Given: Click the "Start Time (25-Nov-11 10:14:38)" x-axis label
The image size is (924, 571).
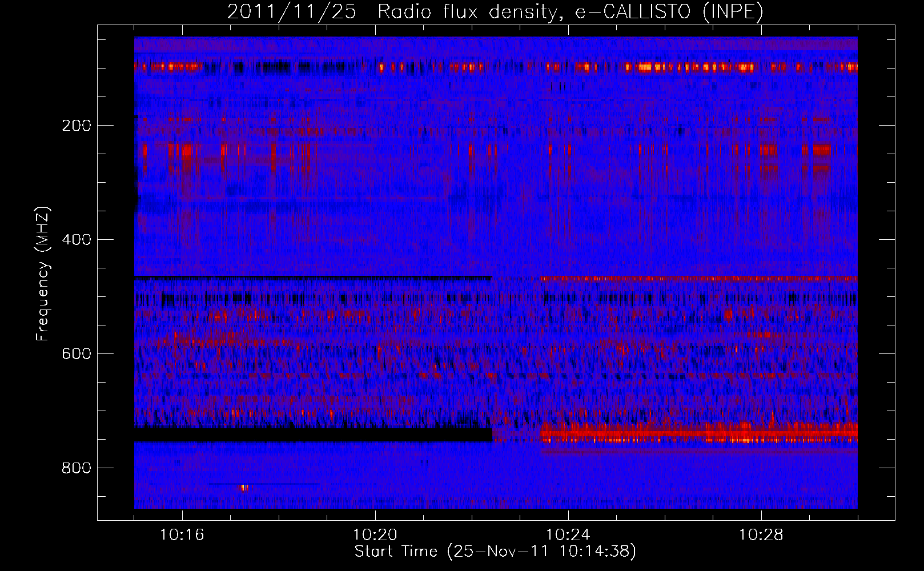Looking at the screenshot, I should coord(495,552).
